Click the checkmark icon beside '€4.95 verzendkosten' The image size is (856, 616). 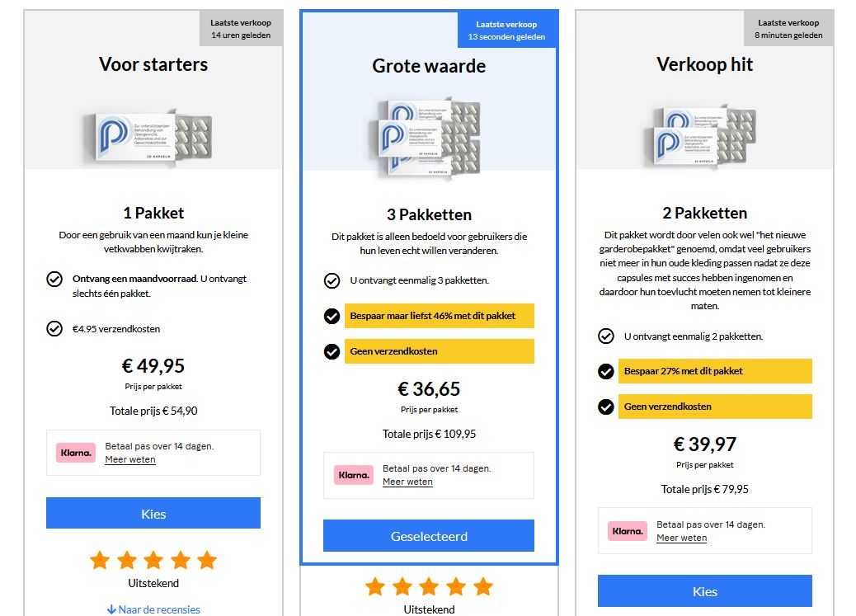(54, 329)
